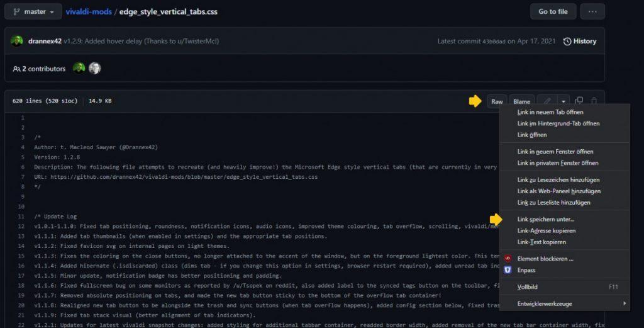This screenshot has width=644, height=328.
Task: Click the vivaldi-mods repository link
Action: (88, 11)
